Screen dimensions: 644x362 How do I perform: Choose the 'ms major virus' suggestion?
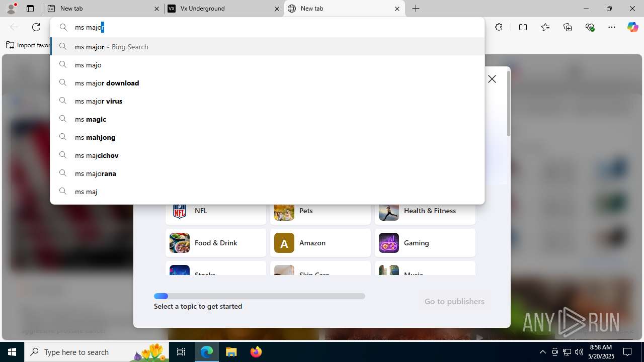[x=267, y=101]
